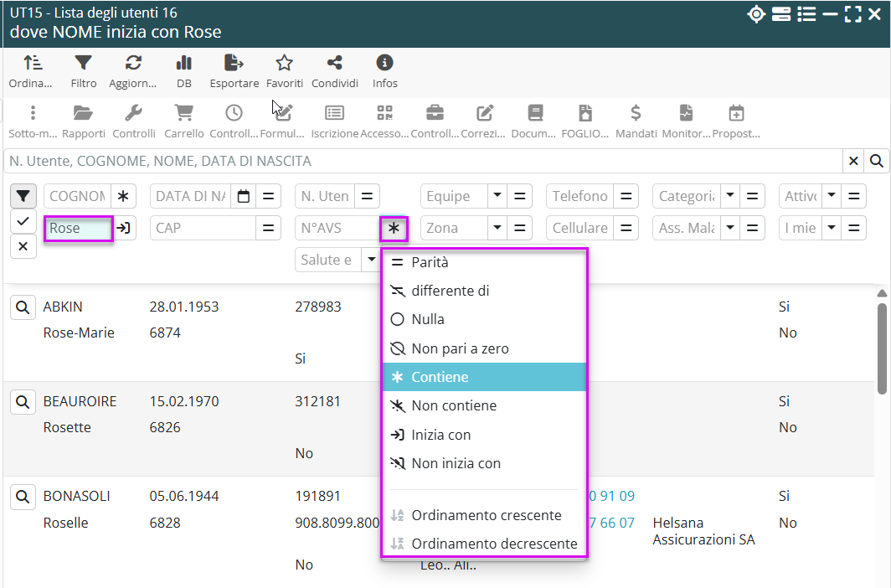Screen dimensions: 891x588
Task: Open the DB chart icon
Action: click(x=184, y=63)
